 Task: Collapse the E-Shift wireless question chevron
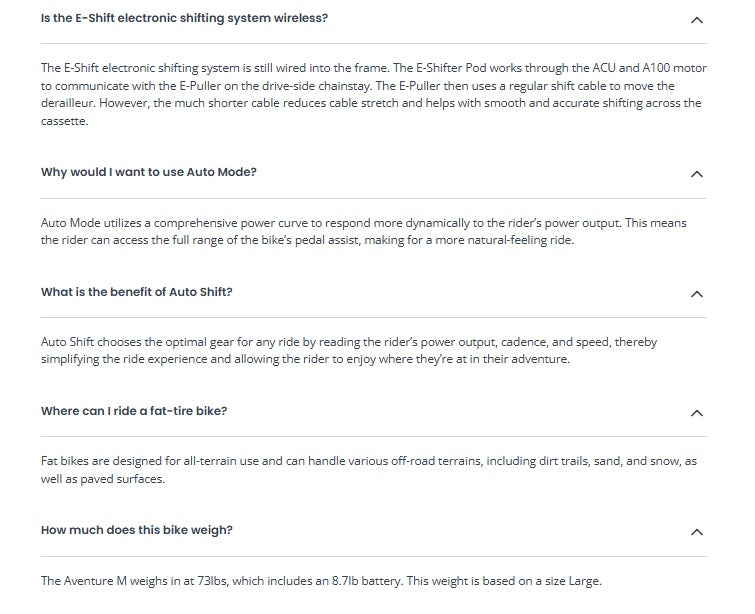pyautogui.click(x=697, y=19)
